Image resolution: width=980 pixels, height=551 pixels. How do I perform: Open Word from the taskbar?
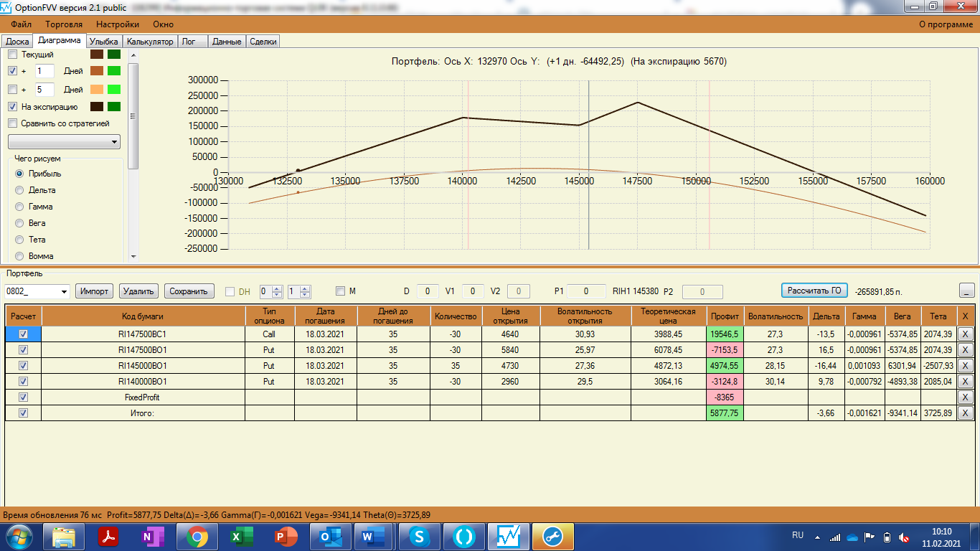pyautogui.click(x=374, y=536)
